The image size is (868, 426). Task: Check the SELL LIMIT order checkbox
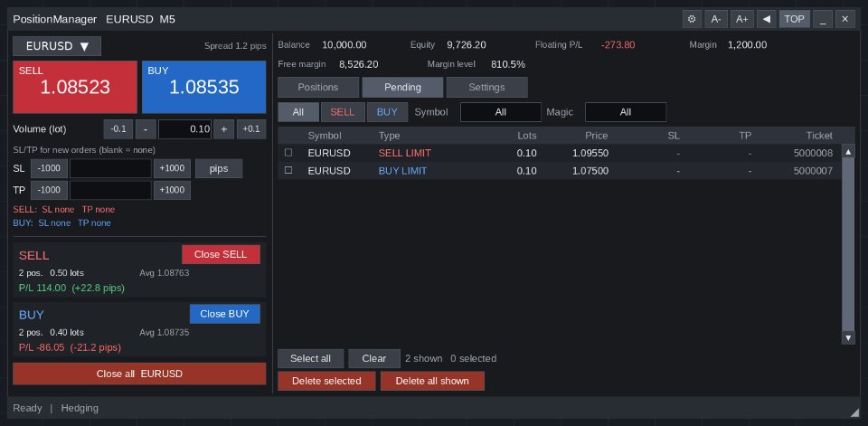pyautogui.click(x=288, y=153)
